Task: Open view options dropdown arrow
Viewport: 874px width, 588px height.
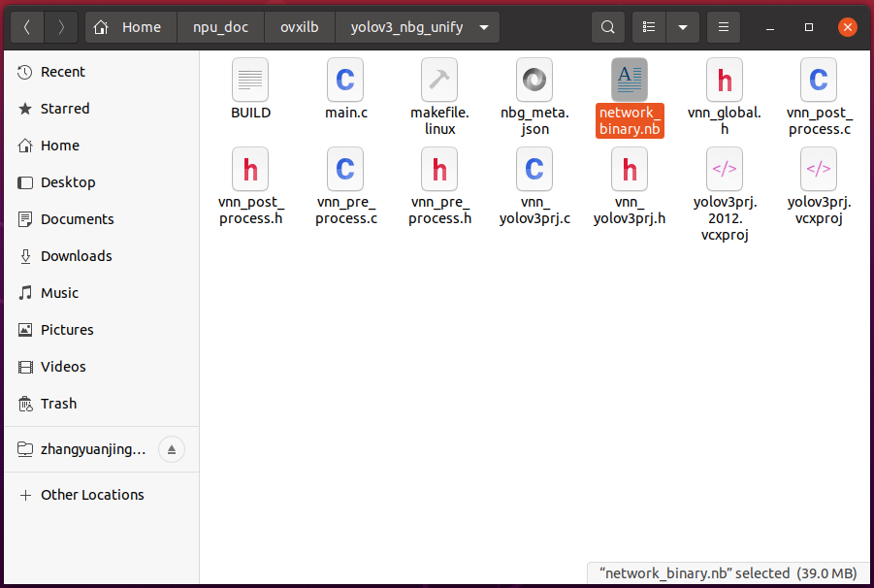Action: tap(683, 27)
